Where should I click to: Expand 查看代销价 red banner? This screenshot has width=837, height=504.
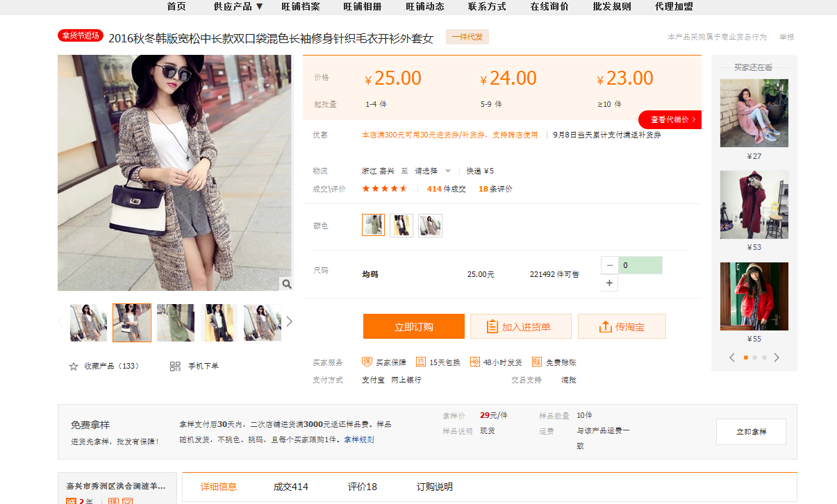[x=670, y=119]
